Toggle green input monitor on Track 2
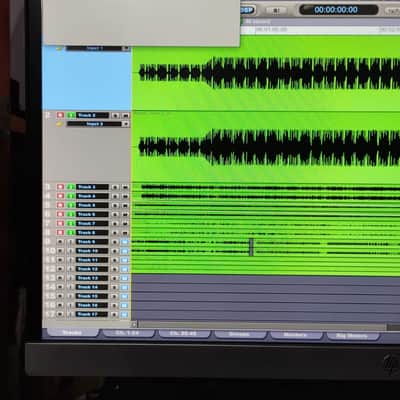The image size is (400, 400). click(x=71, y=115)
